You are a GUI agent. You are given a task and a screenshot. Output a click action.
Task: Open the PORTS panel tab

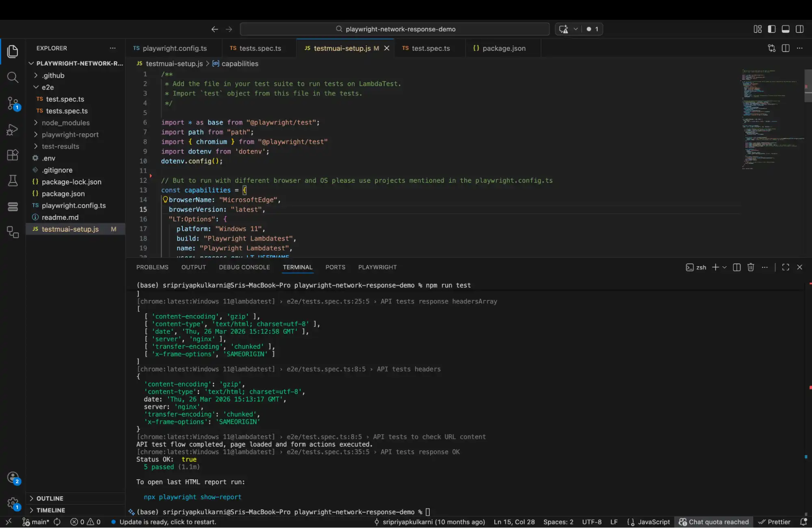pyautogui.click(x=335, y=267)
